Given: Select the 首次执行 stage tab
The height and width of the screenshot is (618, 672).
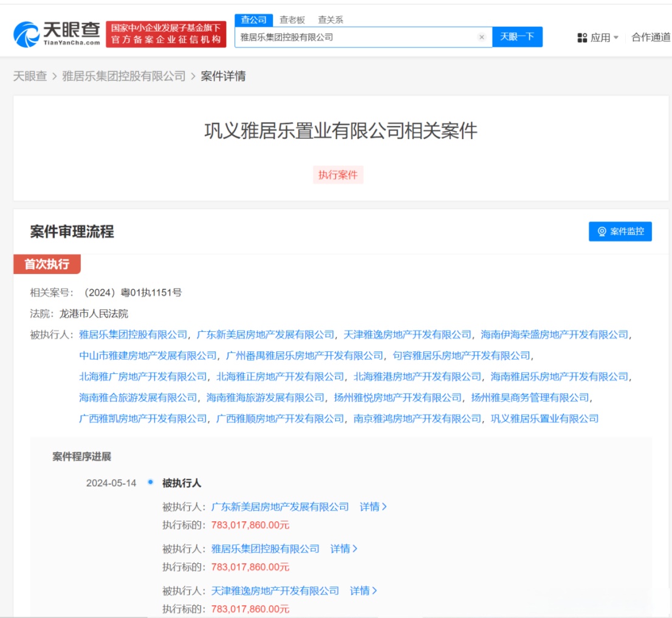Looking at the screenshot, I should [x=47, y=264].
